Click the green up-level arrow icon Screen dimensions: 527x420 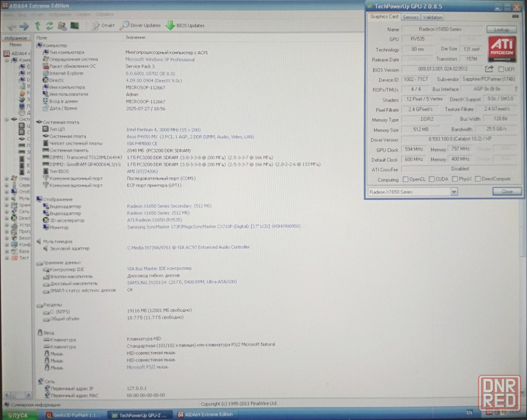coord(37,26)
